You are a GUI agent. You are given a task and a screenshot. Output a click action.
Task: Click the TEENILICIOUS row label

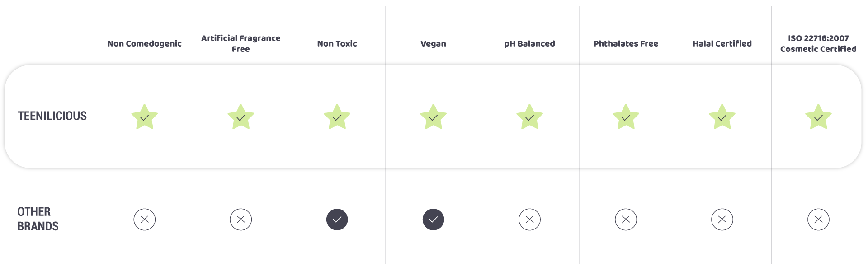(52, 116)
